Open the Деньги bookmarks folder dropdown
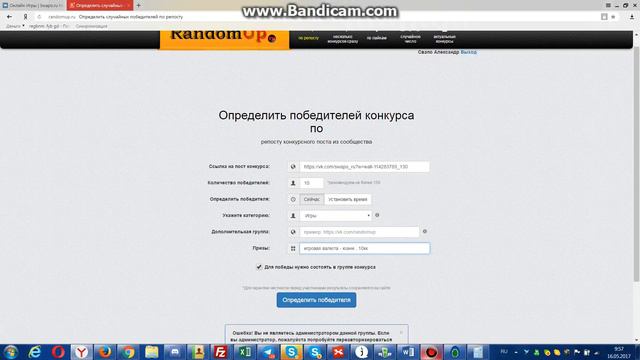Screen dimensions: 640x360 pos(15,26)
